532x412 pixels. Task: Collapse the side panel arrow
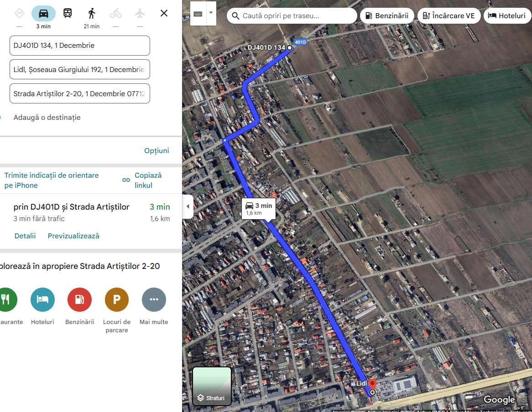click(188, 206)
